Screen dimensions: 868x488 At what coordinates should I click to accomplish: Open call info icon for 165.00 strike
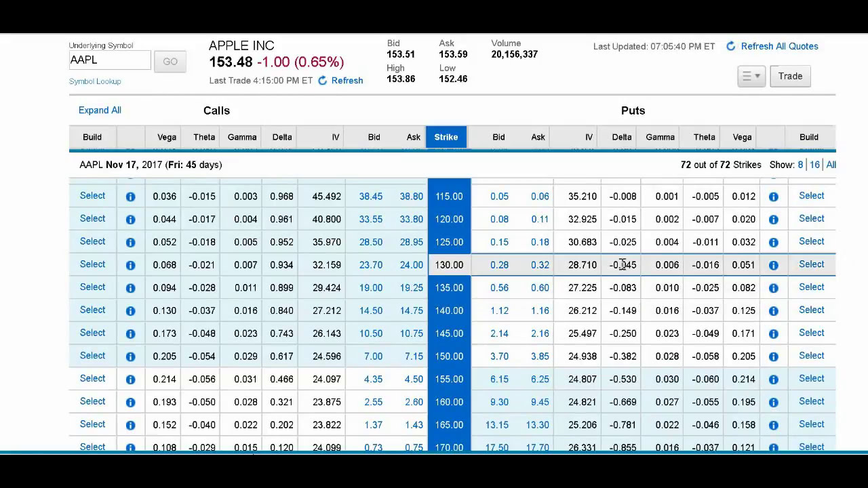click(x=130, y=425)
